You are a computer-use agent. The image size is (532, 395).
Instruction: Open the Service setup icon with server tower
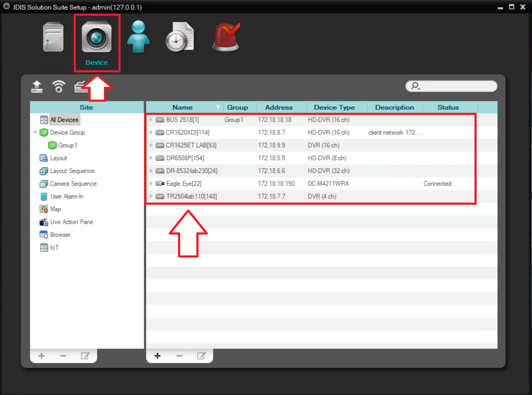pos(53,37)
